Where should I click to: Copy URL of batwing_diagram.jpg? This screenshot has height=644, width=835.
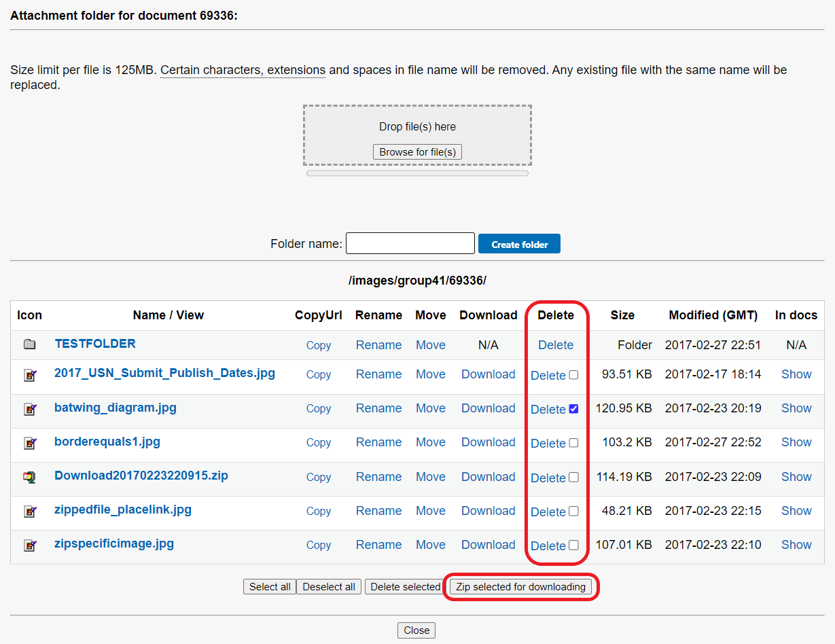pos(319,408)
